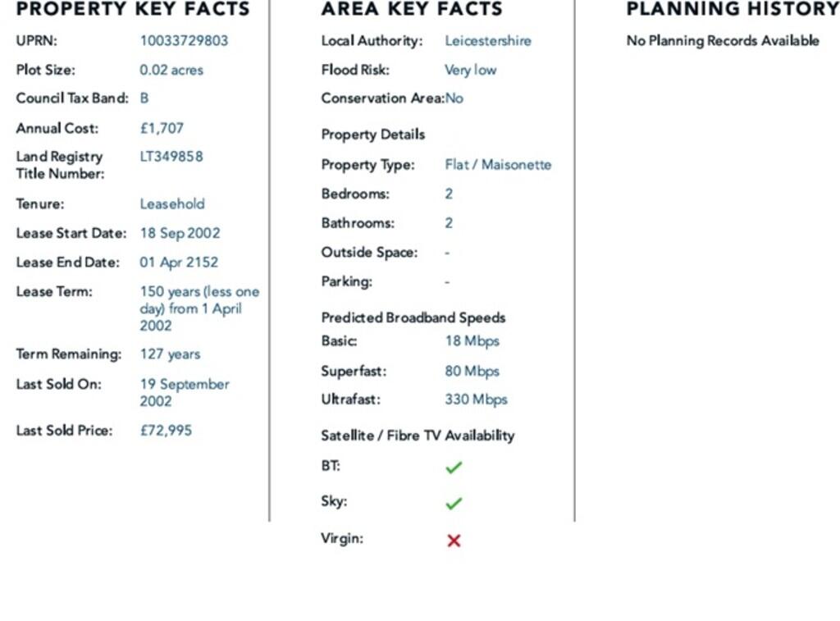Click the UPRN number 10033729803

pyautogui.click(x=184, y=40)
